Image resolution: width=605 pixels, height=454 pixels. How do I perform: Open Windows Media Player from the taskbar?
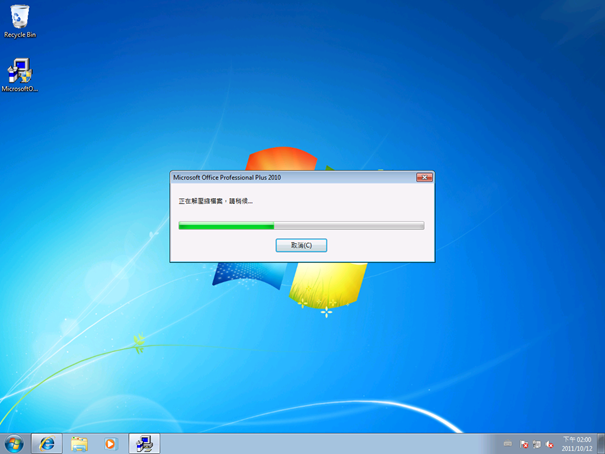pos(110,444)
